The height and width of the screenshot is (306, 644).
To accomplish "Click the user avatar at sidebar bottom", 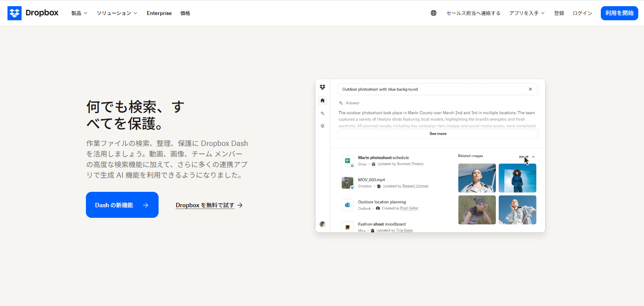I will pyautogui.click(x=322, y=224).
